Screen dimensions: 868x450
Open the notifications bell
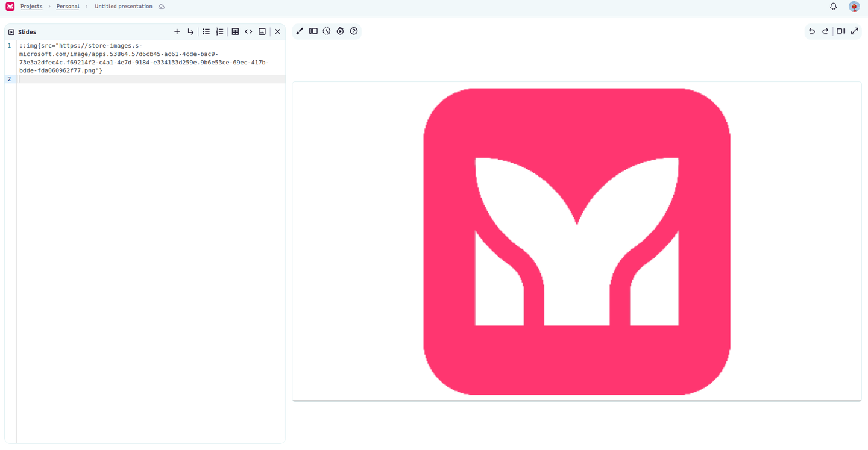(833, 6)
